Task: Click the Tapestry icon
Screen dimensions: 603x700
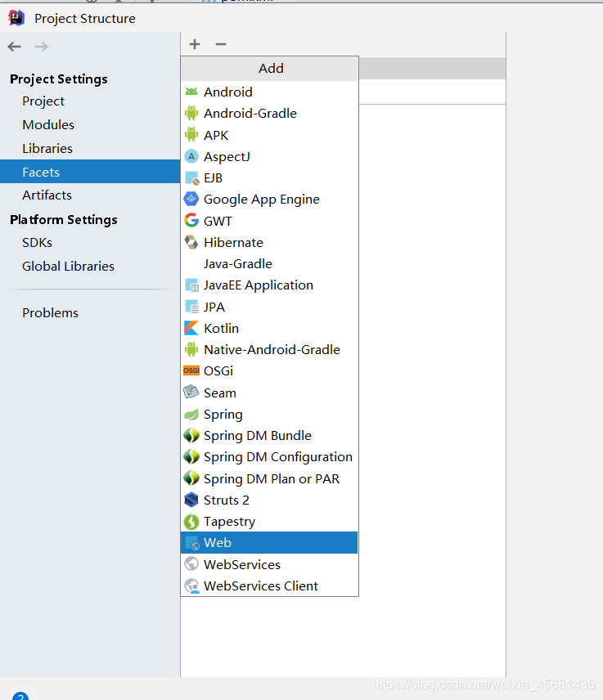Action: (x=191, y=521)
